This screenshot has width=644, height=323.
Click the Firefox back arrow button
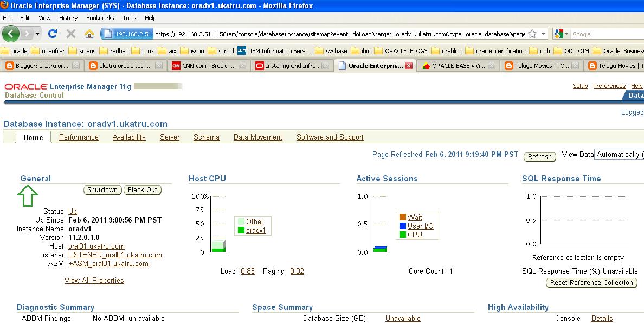pos(11,34)
